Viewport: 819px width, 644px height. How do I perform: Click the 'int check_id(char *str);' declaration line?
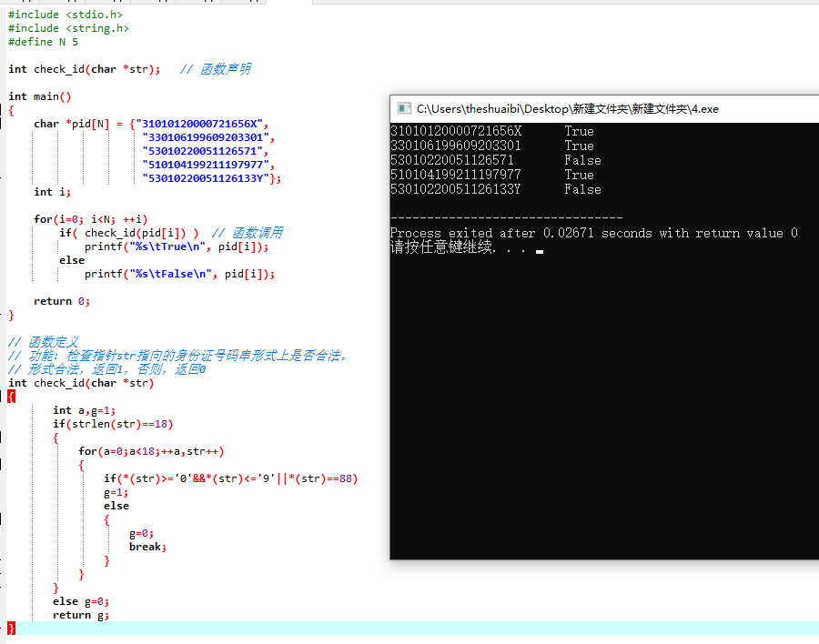pyautogui.click(x=84, y=69)
